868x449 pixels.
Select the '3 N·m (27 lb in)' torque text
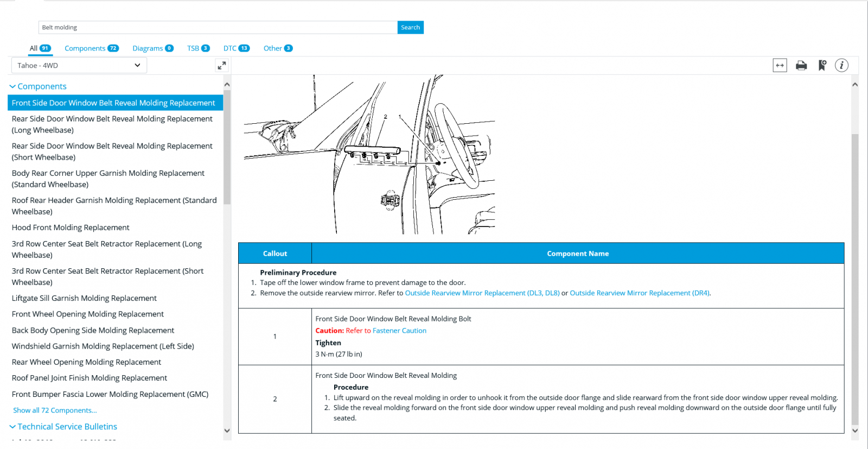[339, 355]
